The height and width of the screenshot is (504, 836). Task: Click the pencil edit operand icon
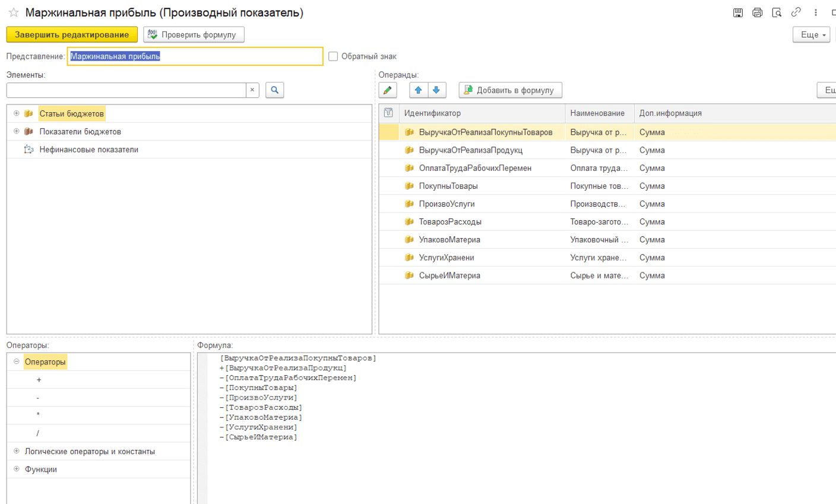click(x=388, y=90)
